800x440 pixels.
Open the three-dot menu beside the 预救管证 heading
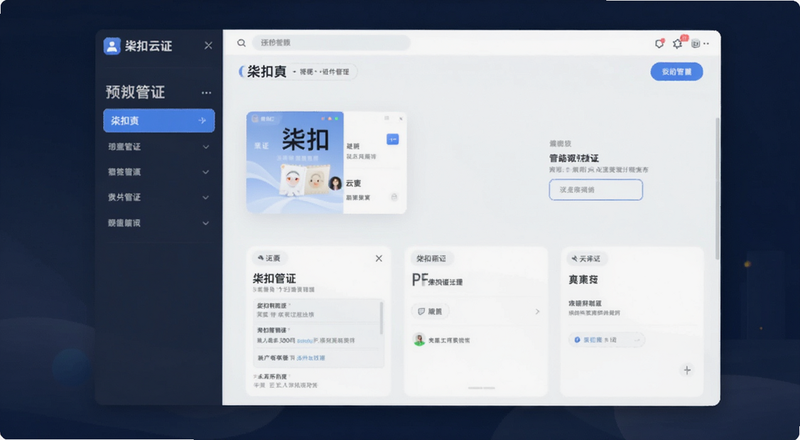pos(206,93)
